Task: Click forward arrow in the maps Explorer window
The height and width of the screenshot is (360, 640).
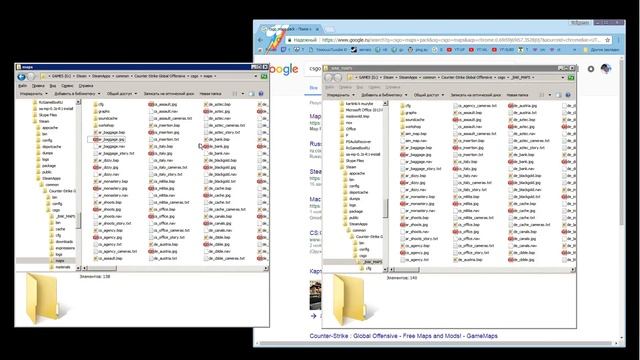Action: point(31,76)
